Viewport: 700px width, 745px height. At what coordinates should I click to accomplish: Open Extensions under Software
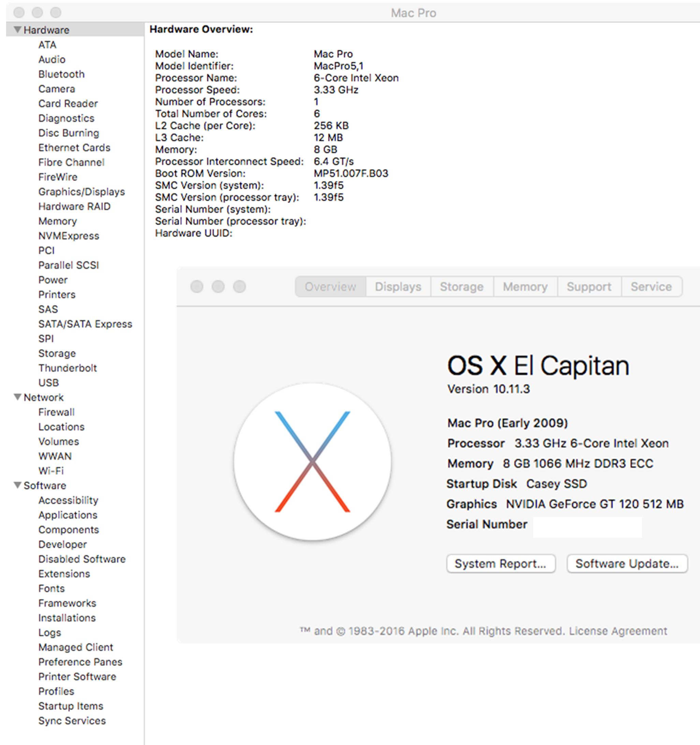64,574
